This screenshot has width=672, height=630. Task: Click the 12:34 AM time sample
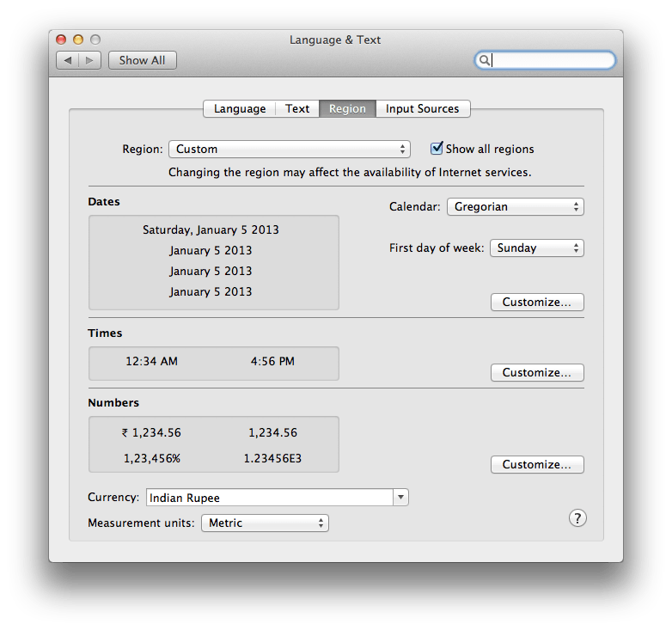point(152,361)
